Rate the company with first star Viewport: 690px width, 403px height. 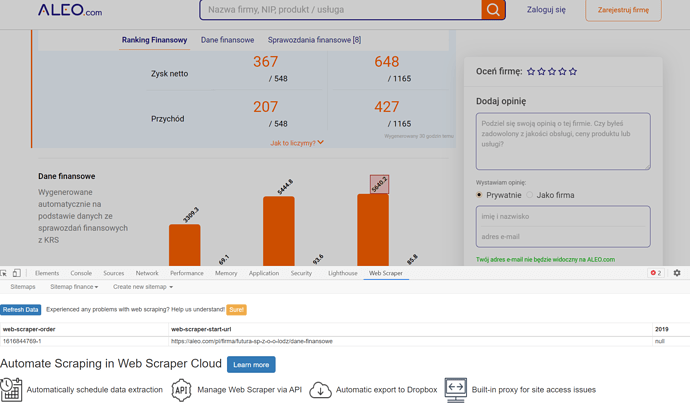(531, 72)
